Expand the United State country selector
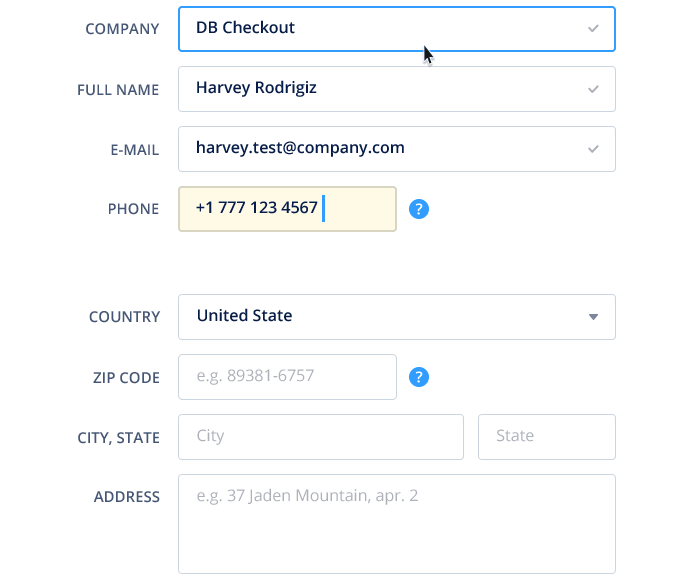 point(396,317)
